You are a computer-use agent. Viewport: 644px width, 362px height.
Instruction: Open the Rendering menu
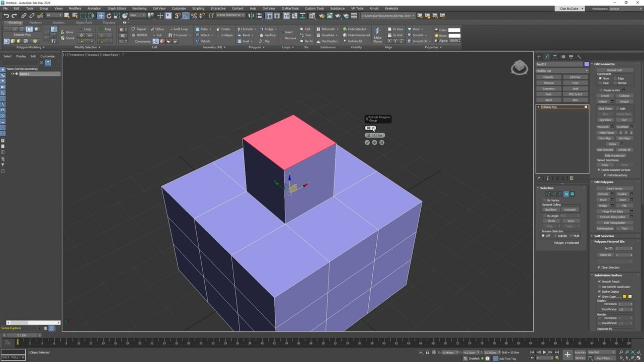click(x=139, y=8)
